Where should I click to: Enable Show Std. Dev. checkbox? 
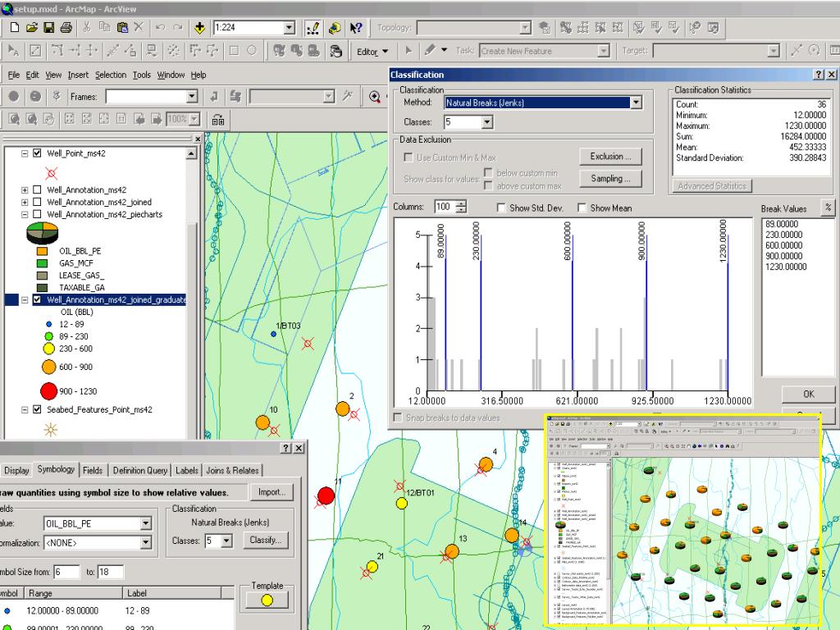501,208
